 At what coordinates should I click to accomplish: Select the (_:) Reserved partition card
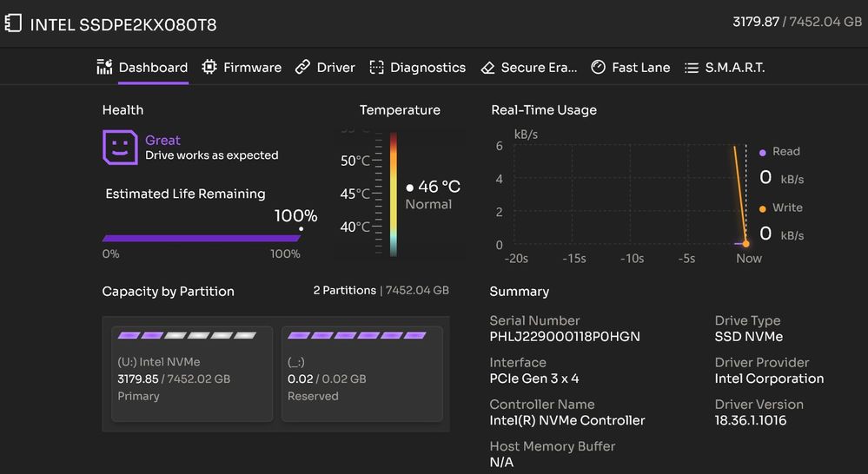362,374
